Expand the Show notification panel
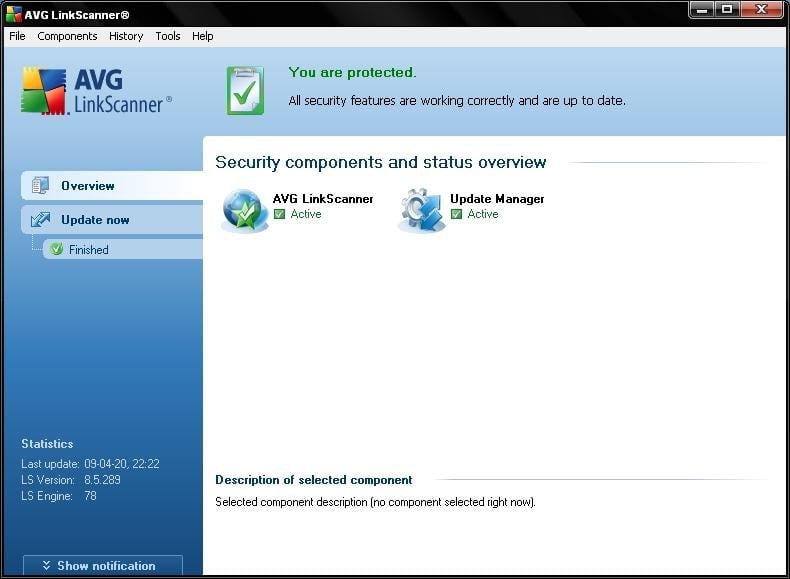The image size is (790, 579). point(103,566)
